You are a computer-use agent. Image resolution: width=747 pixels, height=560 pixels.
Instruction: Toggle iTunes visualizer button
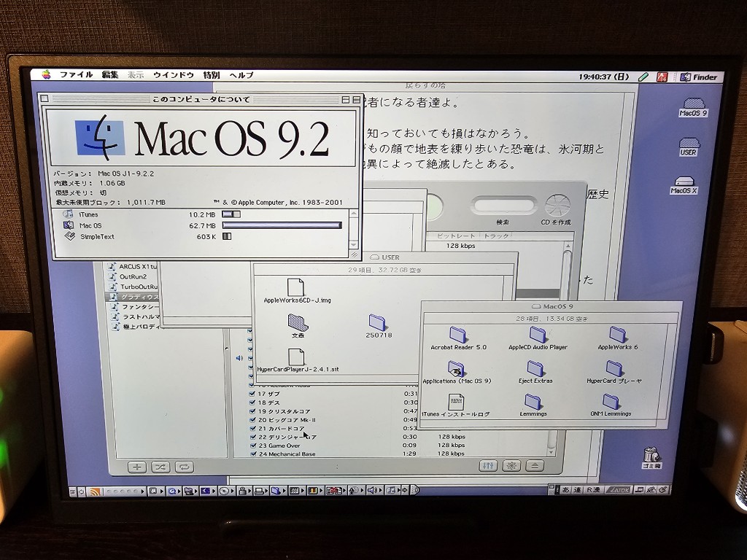pyautogui.click(x=511, y=466)
